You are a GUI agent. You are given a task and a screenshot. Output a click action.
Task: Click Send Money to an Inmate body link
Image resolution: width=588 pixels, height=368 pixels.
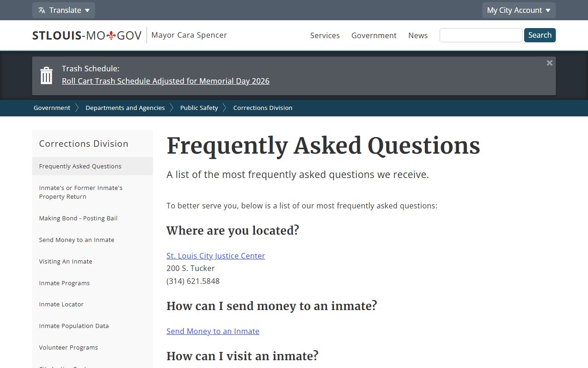pos(213,331)
